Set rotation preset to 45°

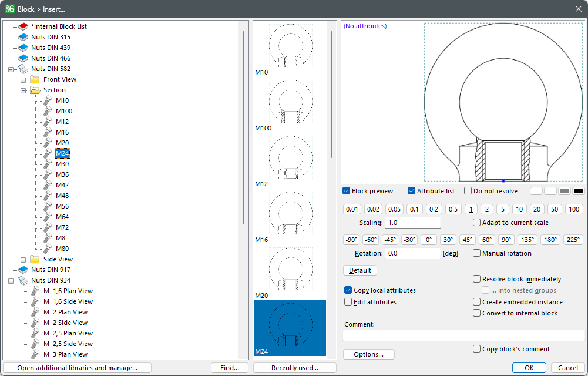[x=467, y=240]
